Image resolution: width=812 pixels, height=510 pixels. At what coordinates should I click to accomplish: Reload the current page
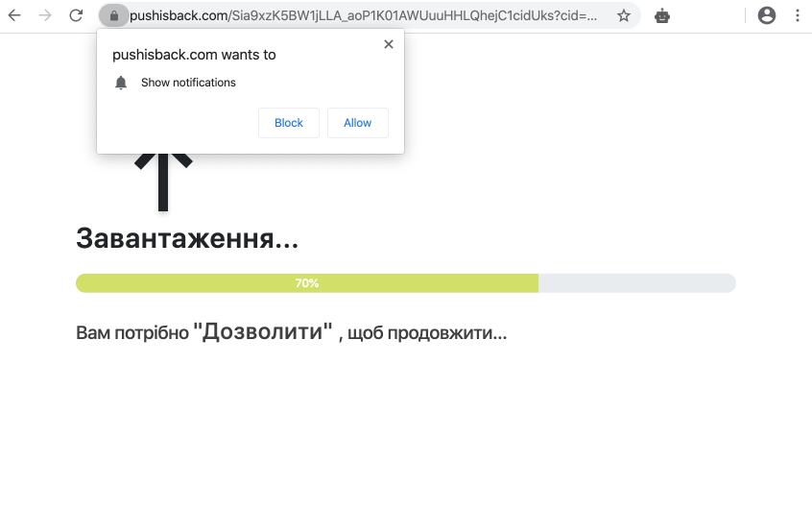click(76, 15)
